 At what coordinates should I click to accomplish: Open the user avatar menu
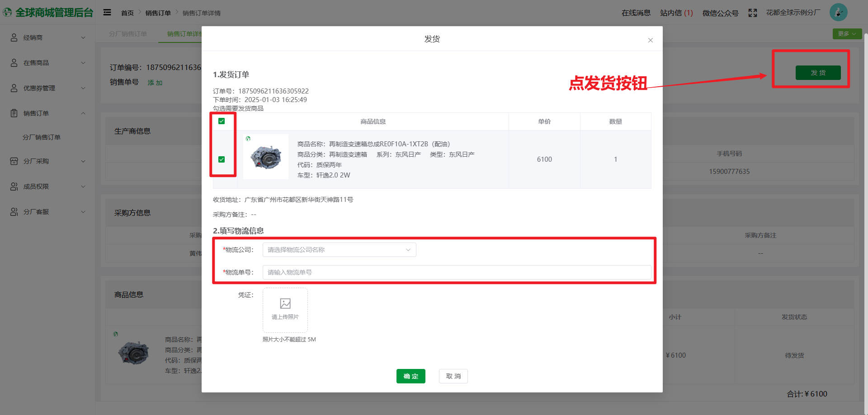coord(839,12)
